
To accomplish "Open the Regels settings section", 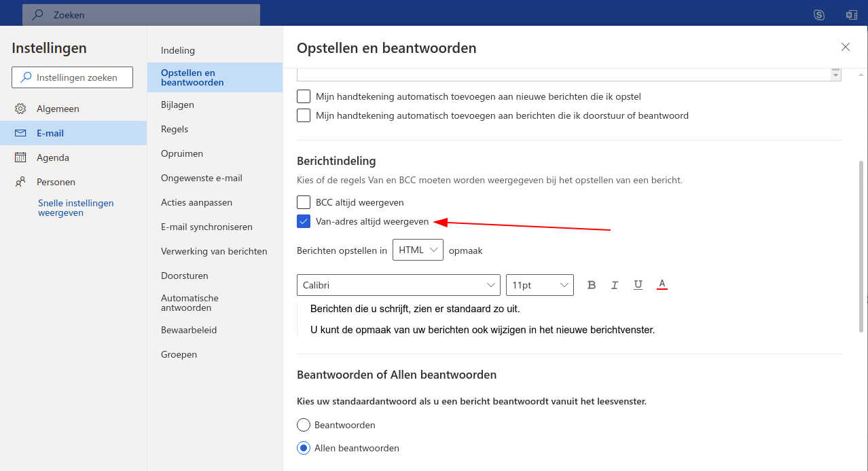I will click(x=175, y=129).
